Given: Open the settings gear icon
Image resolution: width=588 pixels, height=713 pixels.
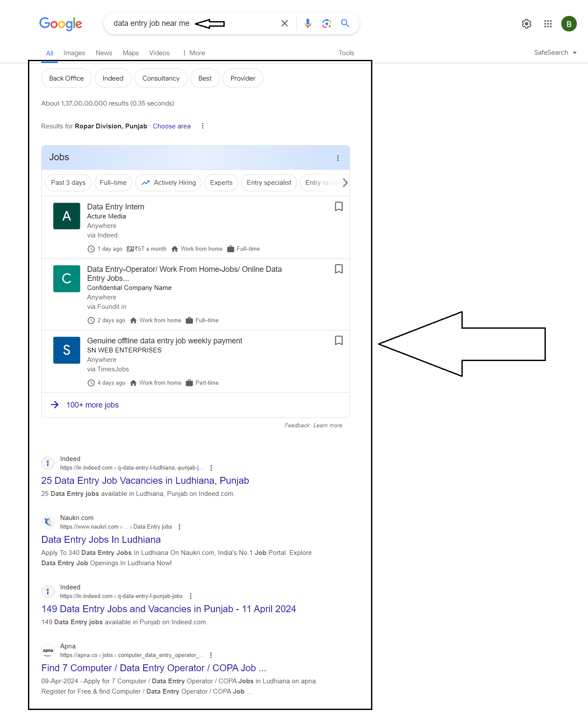Looking at the screenshot, I should [x=526, y=24].
